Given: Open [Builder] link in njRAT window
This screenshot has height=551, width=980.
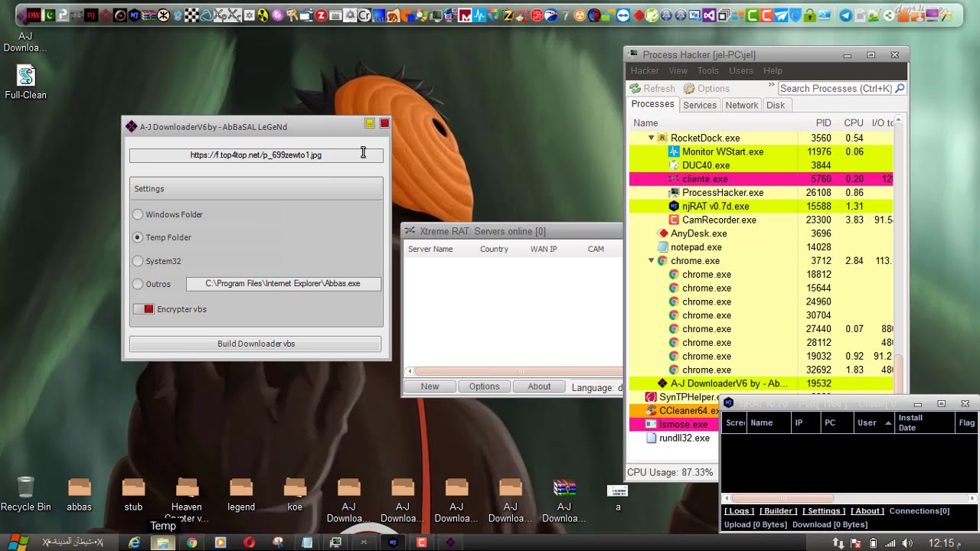Looking at the screenshot, I should [x=778, y=511].
